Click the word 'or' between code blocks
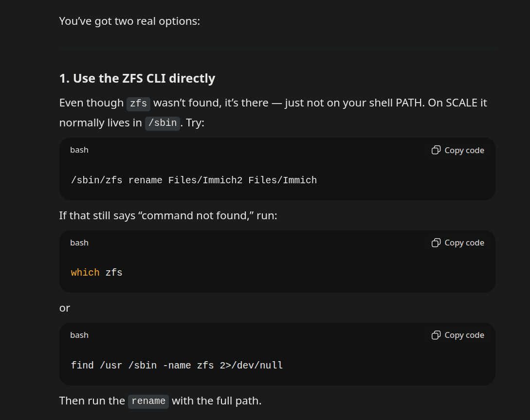This screenshot has height=420, width=530. tap(65, 308)
